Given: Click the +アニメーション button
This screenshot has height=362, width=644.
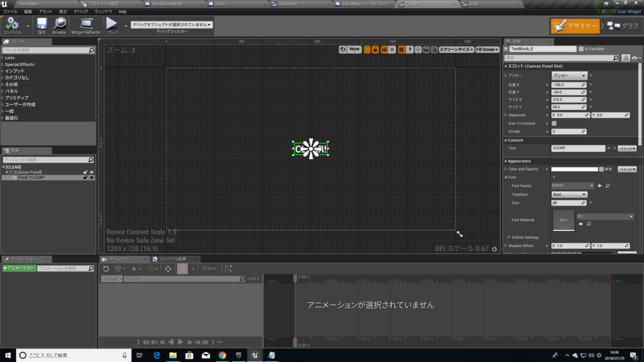Looking at the screenshot, I should (x=19, y=268).
